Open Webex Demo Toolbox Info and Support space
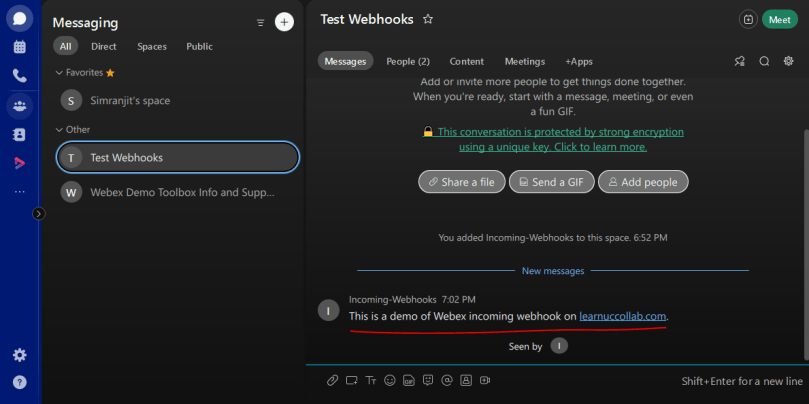This screenshot has width=809, height=404. (177, 192)
